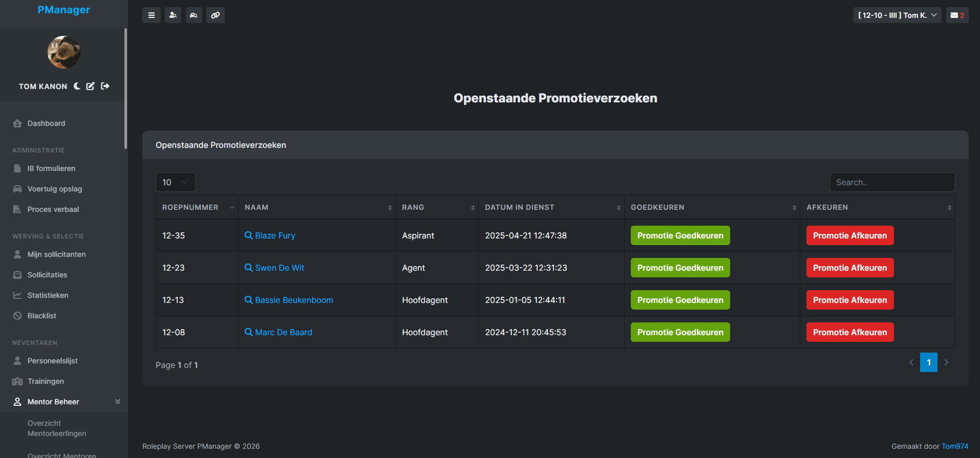The width and height of the screenshot is (980, 458).
Task: Select page 1 in pagination
Action: (929, 362)
